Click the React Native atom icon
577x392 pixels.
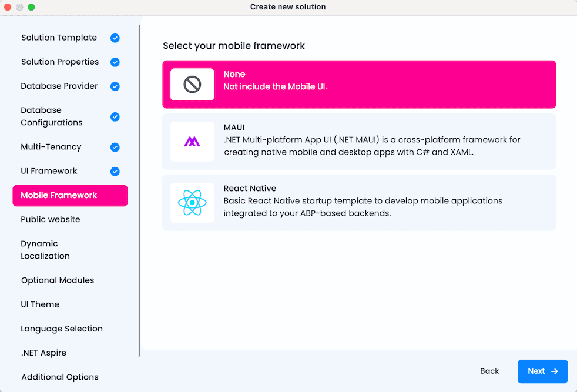(x=192, y=203)
